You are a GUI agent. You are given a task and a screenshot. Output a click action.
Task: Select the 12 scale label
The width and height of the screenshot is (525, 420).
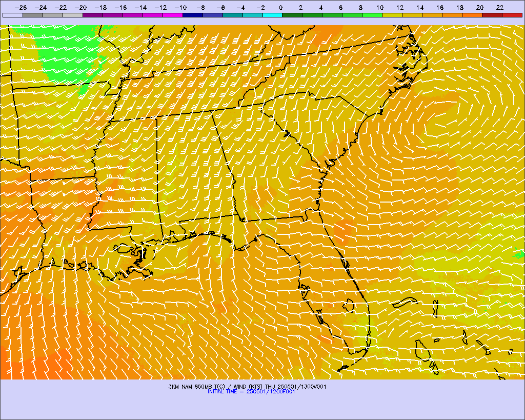point(400,7)
